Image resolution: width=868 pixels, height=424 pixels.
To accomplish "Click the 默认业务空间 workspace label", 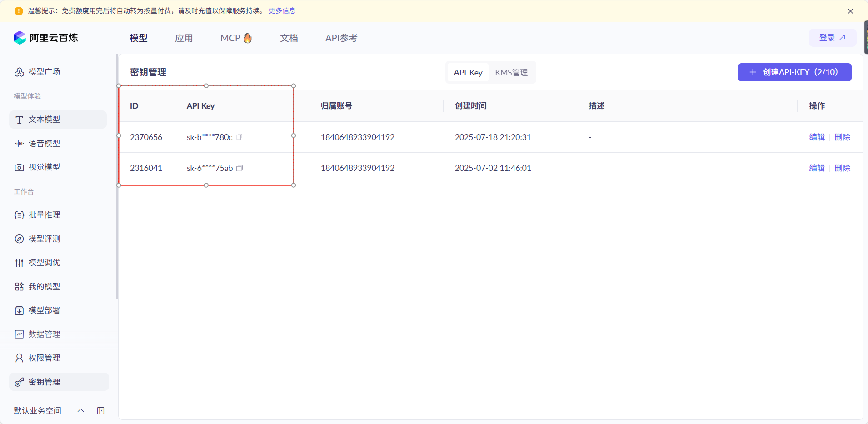I will click(37, 411).
